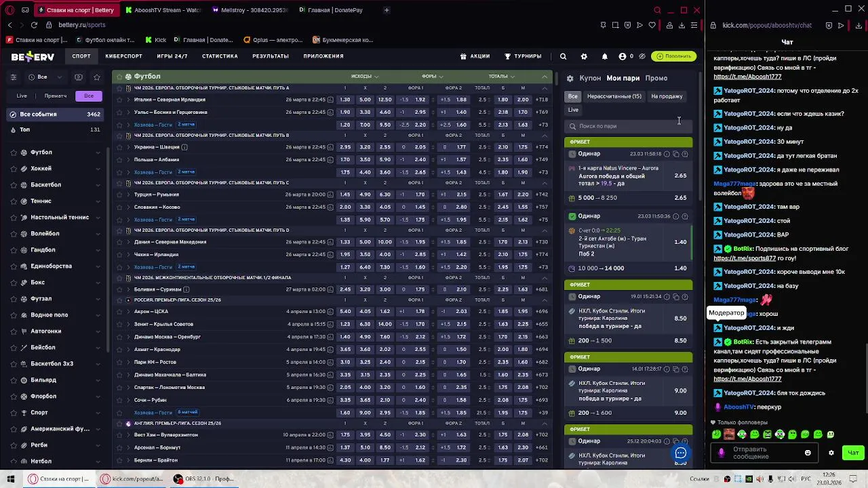
Task: Open site settings gear in the header
Action: coord(584,56)
